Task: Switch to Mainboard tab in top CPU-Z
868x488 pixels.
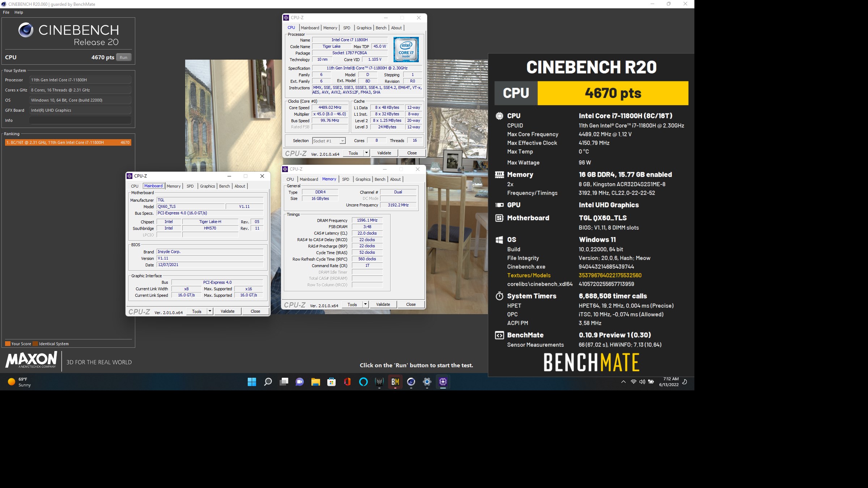Action: tap(310, 28)
